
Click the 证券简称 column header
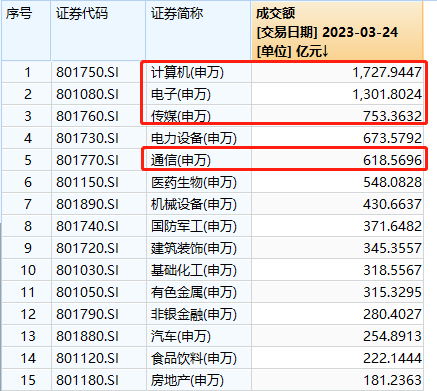[x=198, y=30]
